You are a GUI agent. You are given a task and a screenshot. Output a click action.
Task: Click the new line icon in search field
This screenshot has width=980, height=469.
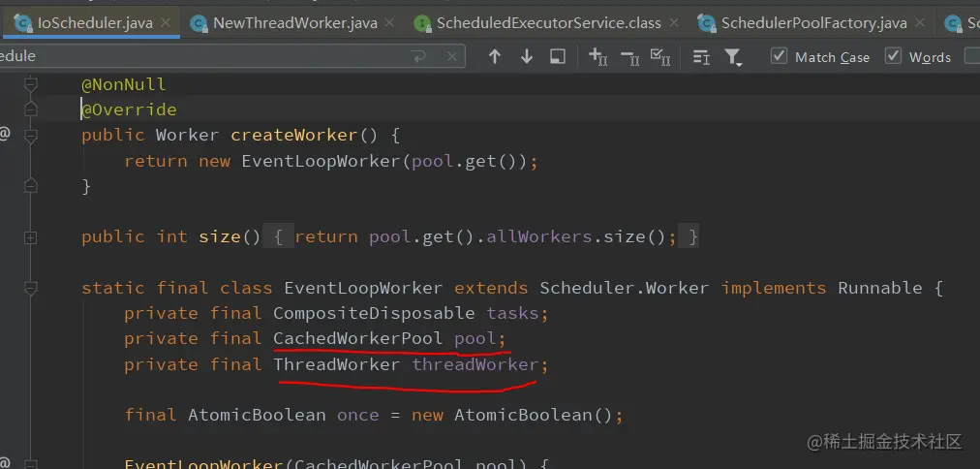(x=418, y=57)
